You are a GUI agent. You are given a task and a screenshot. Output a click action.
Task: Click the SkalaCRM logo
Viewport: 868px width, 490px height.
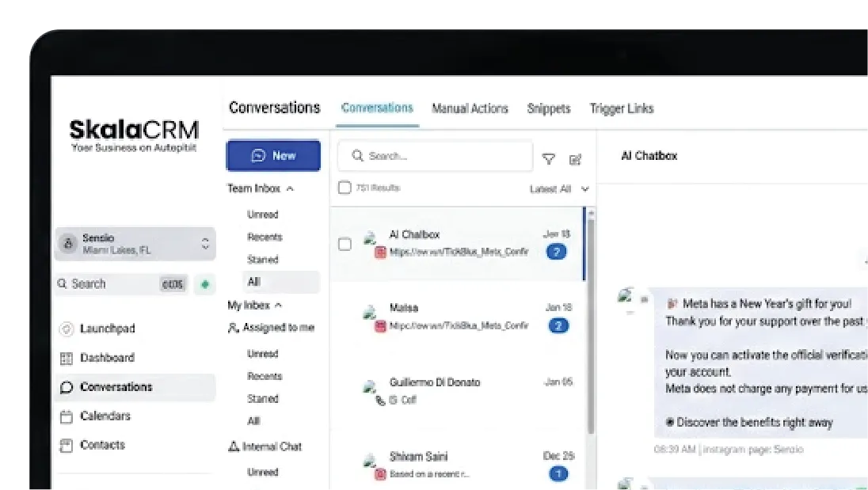pos(134,135)
